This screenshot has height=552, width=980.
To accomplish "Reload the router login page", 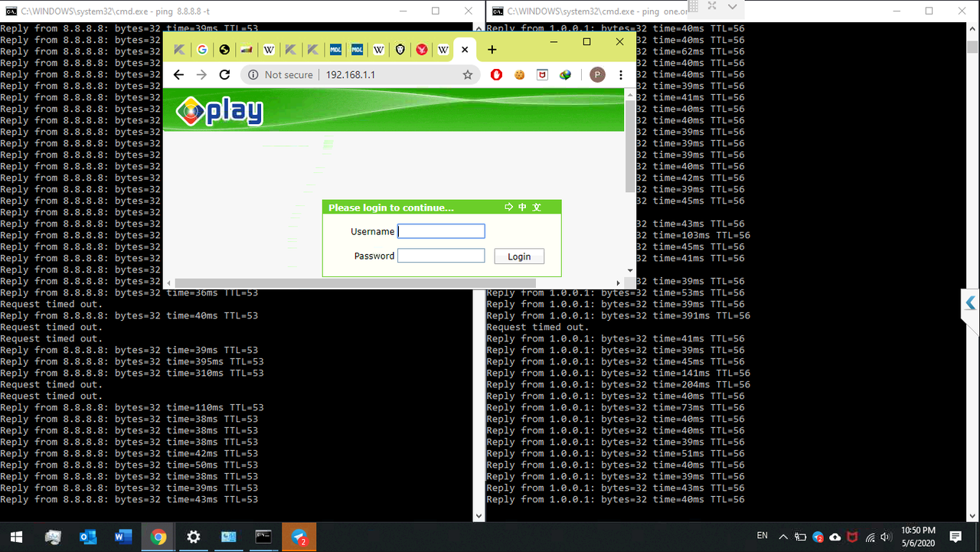I will (224, 75).
